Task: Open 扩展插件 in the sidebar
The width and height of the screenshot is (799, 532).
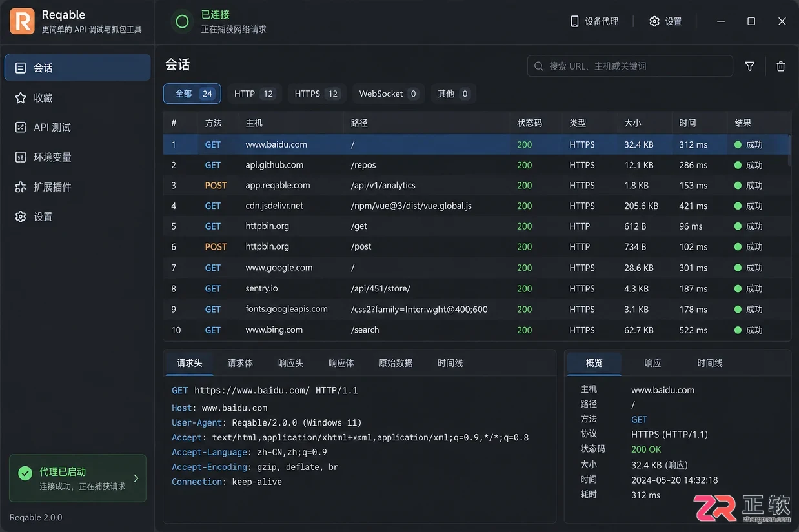Action: coord(77,187)
